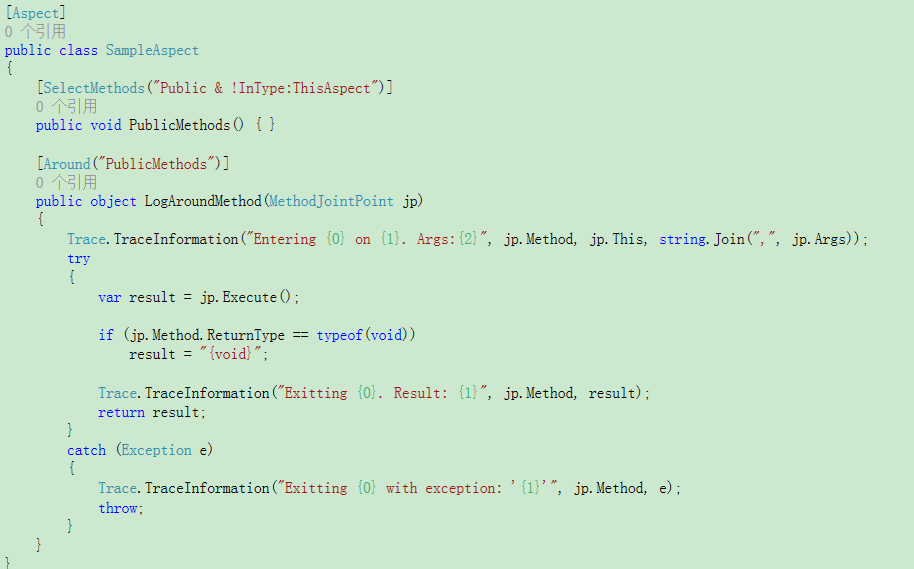Image resolution: width=914 pixels, height=569 pixels.
Task: Click the MethodJointPoint parameter type
Action: click(331, 201)
